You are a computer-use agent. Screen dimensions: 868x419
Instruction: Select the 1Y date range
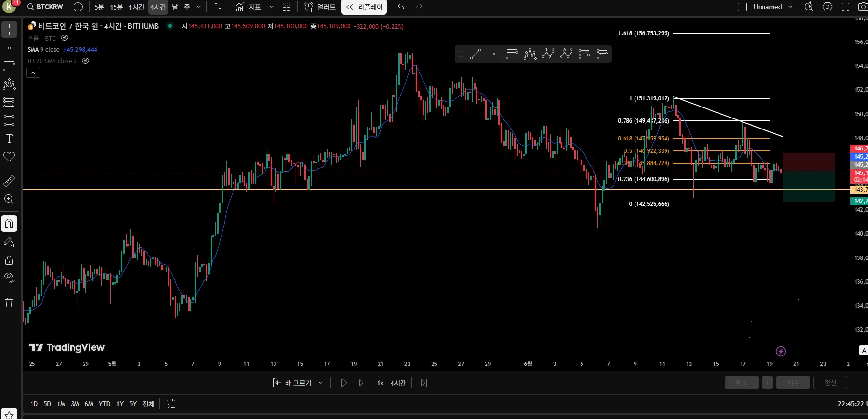click(x=120, y=404)
